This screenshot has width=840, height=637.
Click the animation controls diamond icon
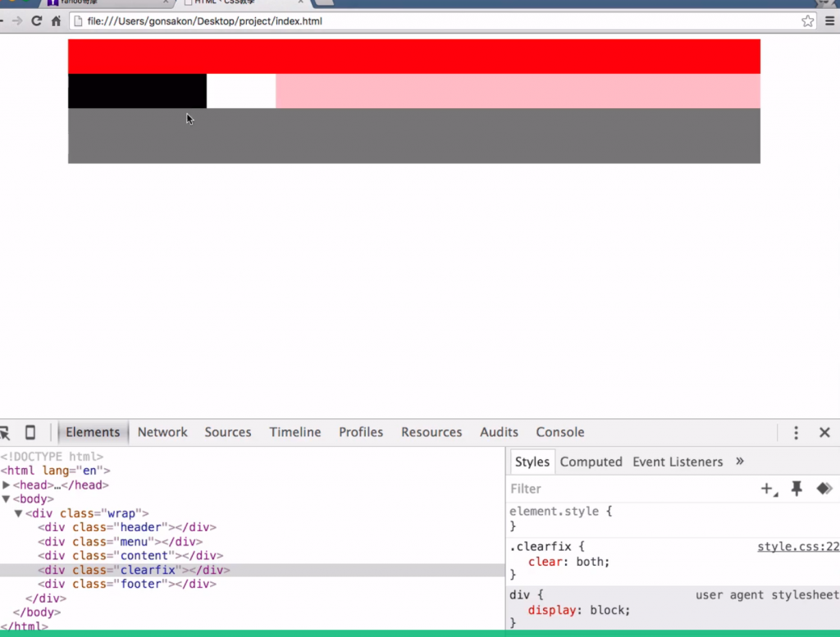coord(824,488)
